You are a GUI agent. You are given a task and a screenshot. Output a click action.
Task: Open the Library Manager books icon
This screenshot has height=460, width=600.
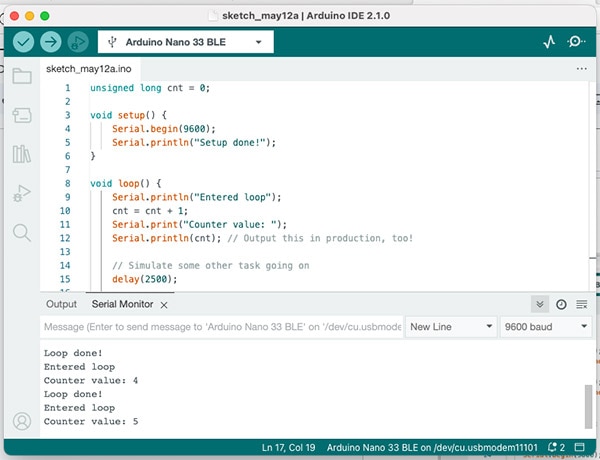(21, 154)
